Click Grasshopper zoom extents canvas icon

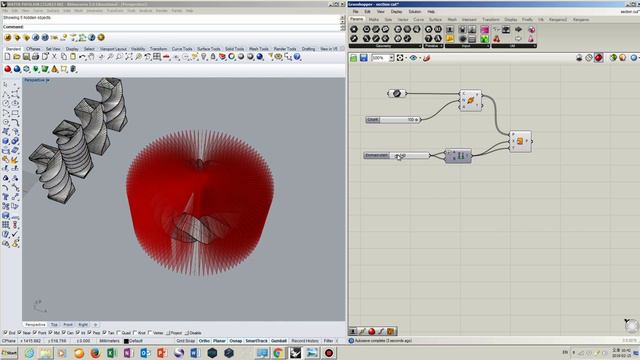tap(400, 58)
